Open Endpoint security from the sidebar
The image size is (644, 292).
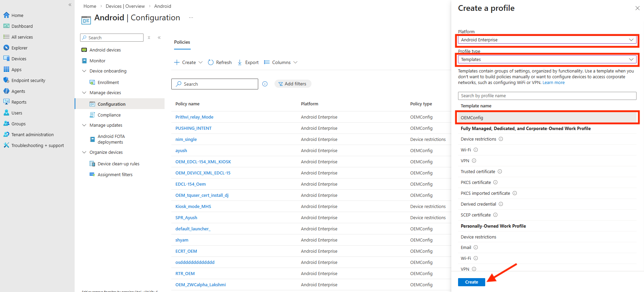click(x=28, y=80)
